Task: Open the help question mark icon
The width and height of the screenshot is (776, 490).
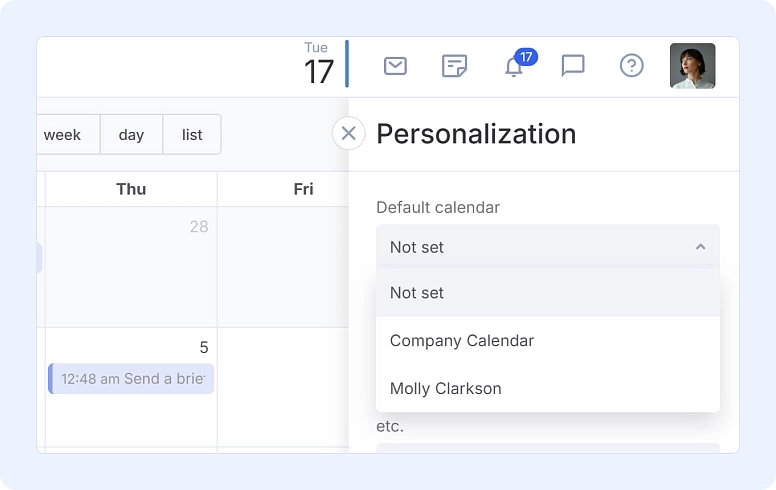Action: pos(631,65)
